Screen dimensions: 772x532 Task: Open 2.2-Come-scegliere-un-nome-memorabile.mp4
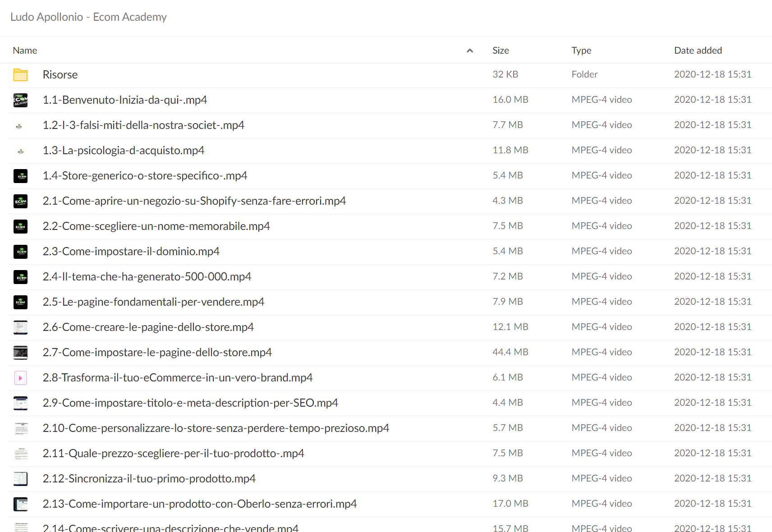point(156,226)
